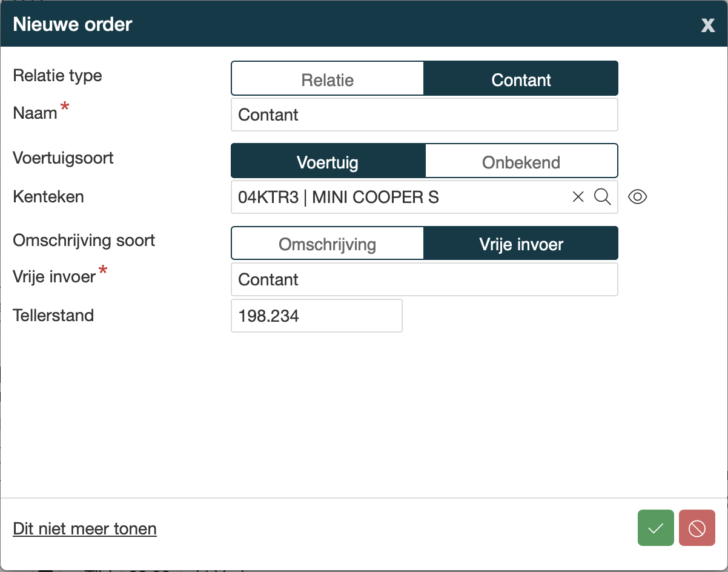
Task: Choose Vrije invoer as Omschrijving soort
Action: [x=521, y=245]
